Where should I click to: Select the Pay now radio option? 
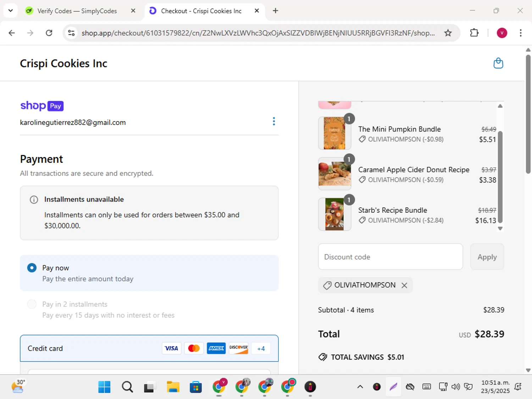[32, 268]
